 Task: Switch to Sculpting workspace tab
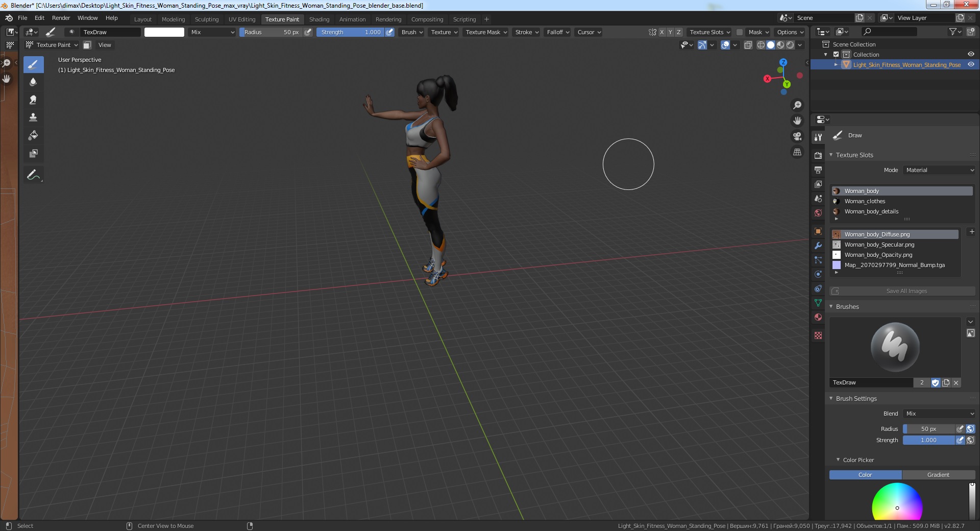tap(206, 19)
